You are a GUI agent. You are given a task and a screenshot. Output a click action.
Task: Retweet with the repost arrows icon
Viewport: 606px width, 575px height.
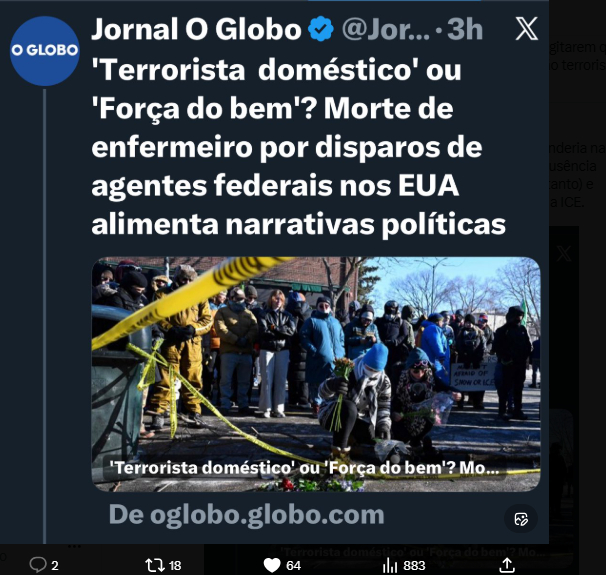pyautogui.click(x=155, y=565)
